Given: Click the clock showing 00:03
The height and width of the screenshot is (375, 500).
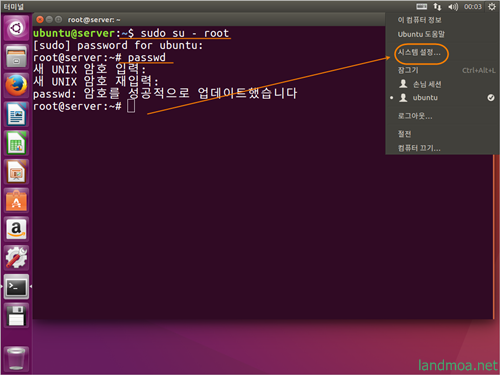Looking at the screenshot, I should tap(473, 6).
